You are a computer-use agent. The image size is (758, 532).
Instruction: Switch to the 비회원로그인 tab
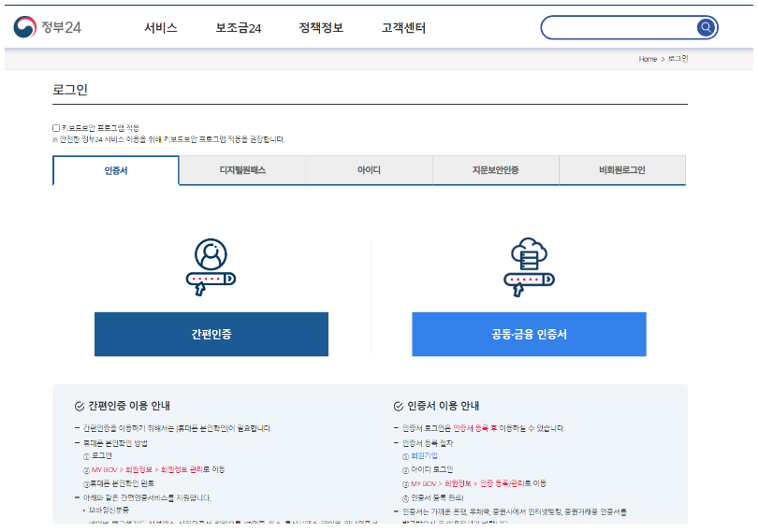point(621,170)
